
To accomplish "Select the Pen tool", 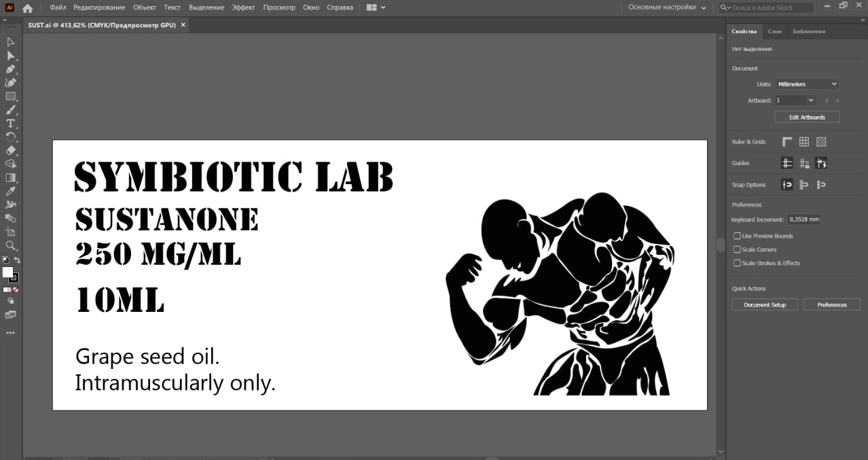I will [11, 69].
